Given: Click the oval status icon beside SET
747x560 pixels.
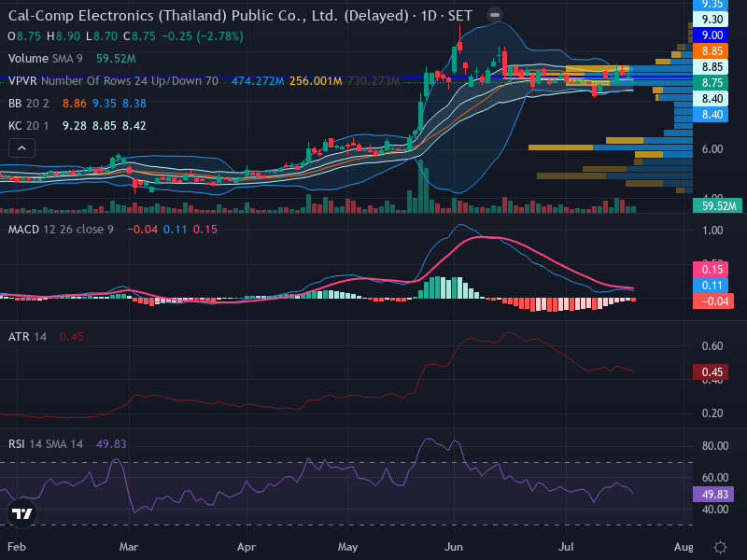Looking at the screenshot, I should click(x=495, y=15).
